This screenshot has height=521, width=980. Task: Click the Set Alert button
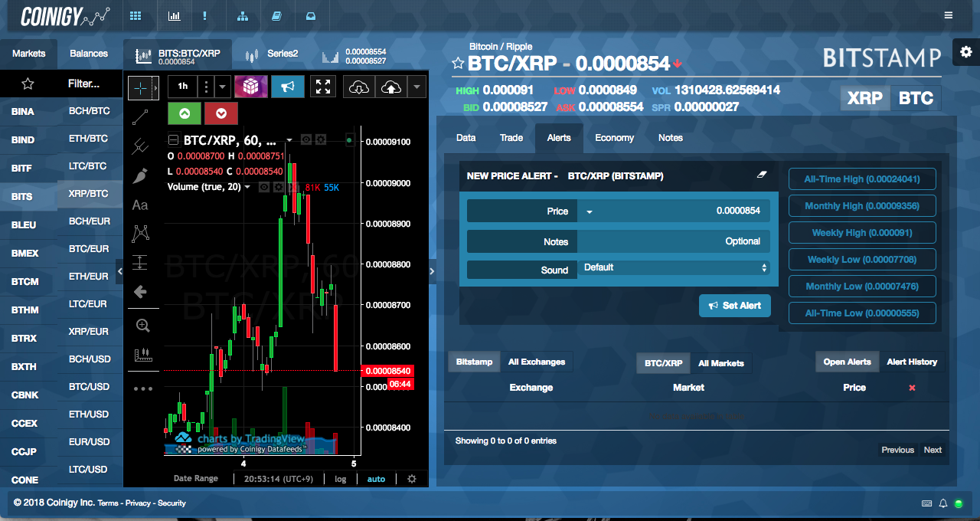pos(735,305)
